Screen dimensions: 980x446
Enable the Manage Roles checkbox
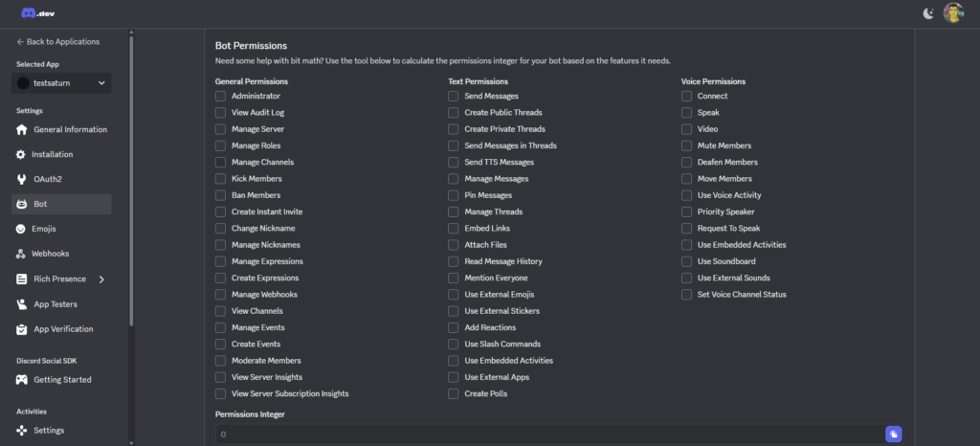[221, 145]
